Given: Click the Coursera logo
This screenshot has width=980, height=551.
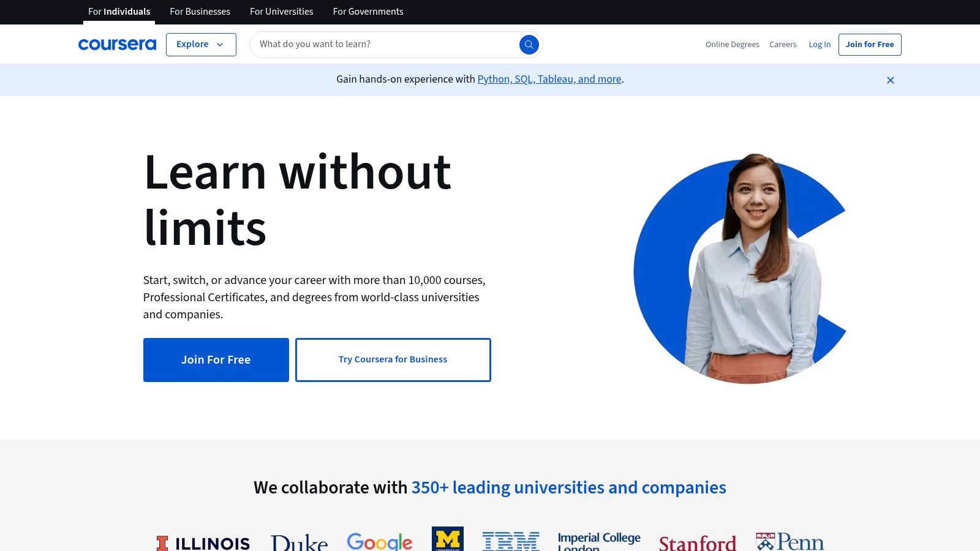Looking at the screenshot, I should (117, 45).
